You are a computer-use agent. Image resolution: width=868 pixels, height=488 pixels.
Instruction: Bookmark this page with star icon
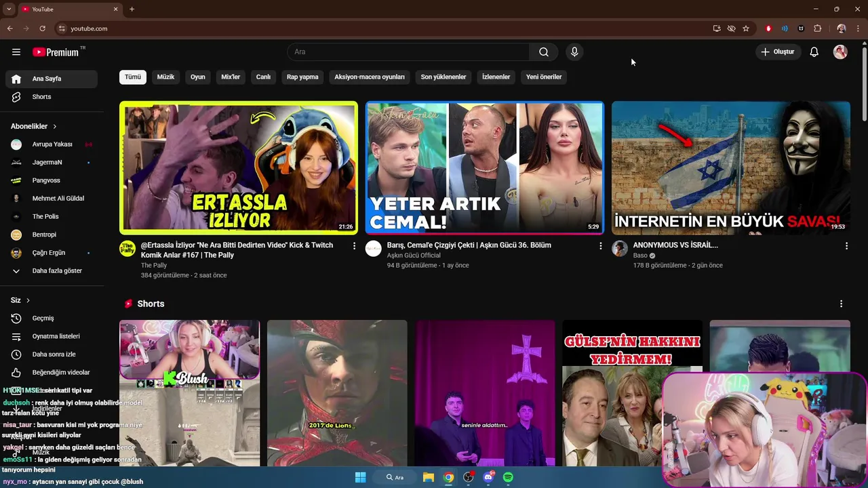(x=746, y=28)
